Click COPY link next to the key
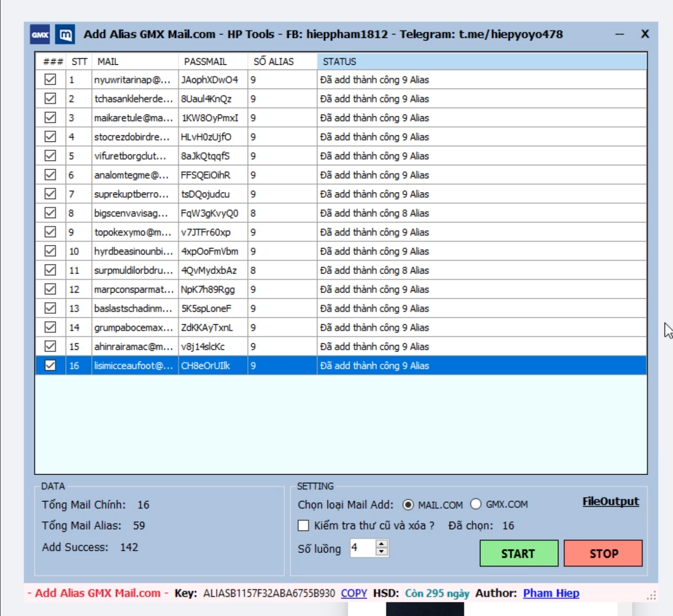This screenshot has width=673, height=616. 353,594
